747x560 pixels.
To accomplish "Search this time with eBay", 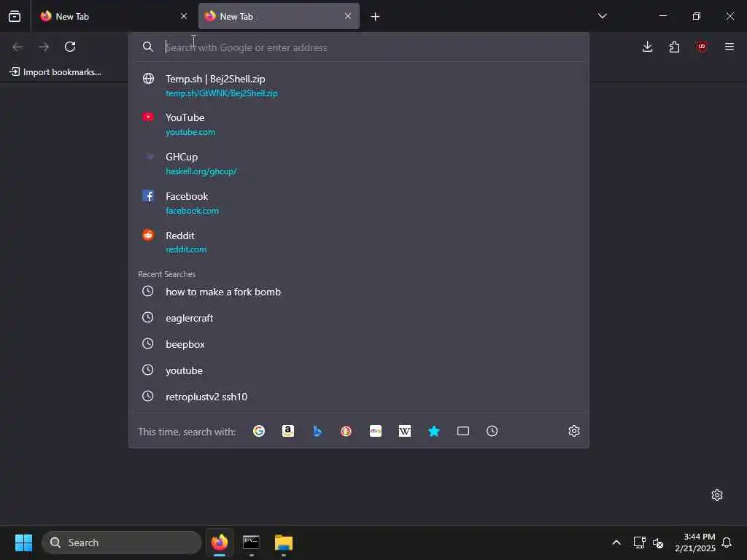I will point(376,431).
